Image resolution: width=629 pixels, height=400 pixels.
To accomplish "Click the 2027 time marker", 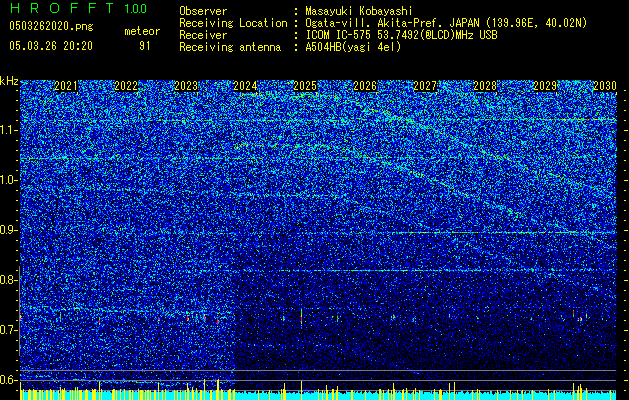I will 425,86.
